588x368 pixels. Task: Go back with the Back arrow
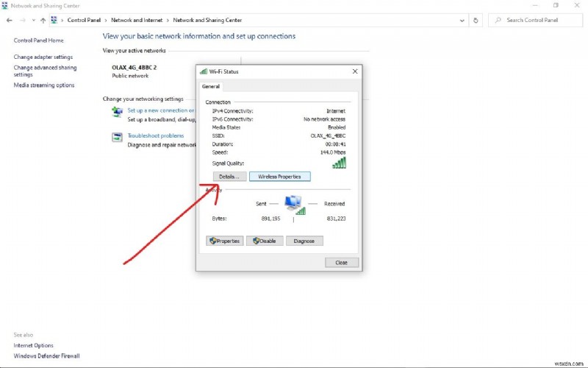pyautogui.click(x=10, y=21)
